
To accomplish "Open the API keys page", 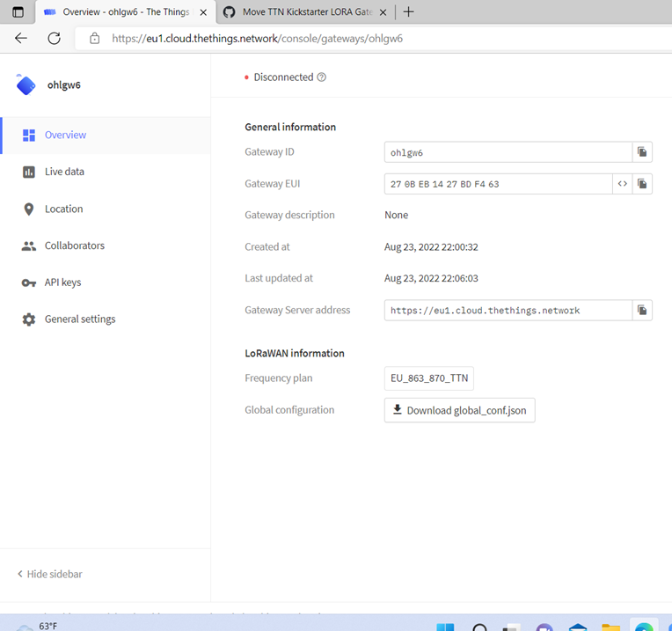I will [x=62, y=282].
